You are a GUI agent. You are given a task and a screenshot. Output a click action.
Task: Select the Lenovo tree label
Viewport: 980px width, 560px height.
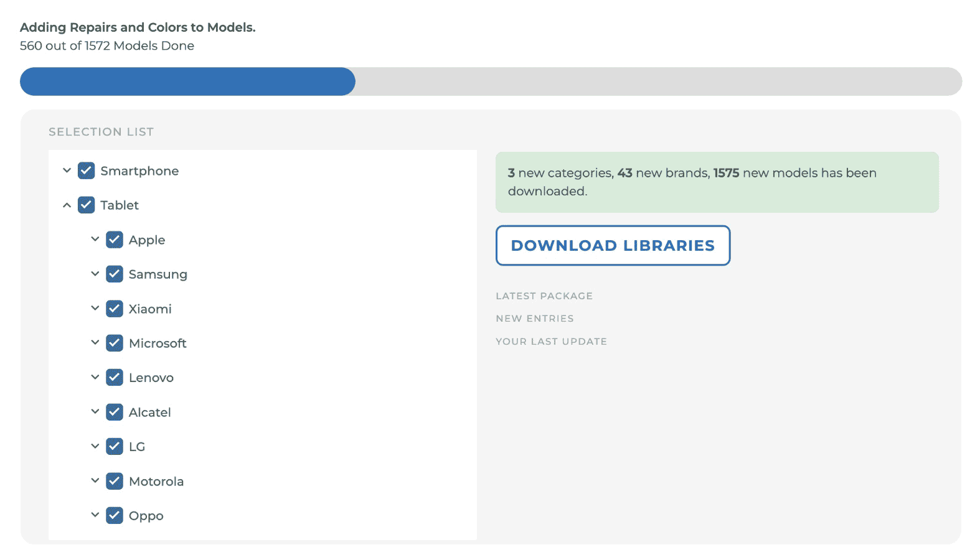coord(151,378)
